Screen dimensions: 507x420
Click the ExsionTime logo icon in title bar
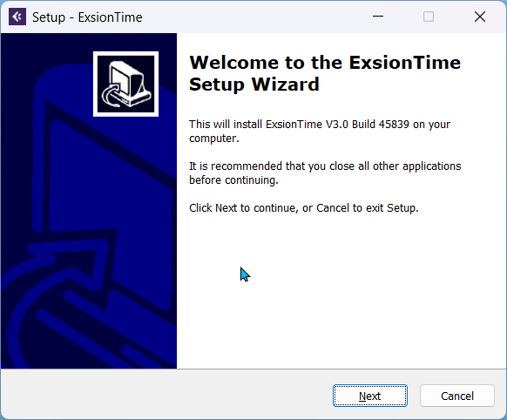(17, 17)
